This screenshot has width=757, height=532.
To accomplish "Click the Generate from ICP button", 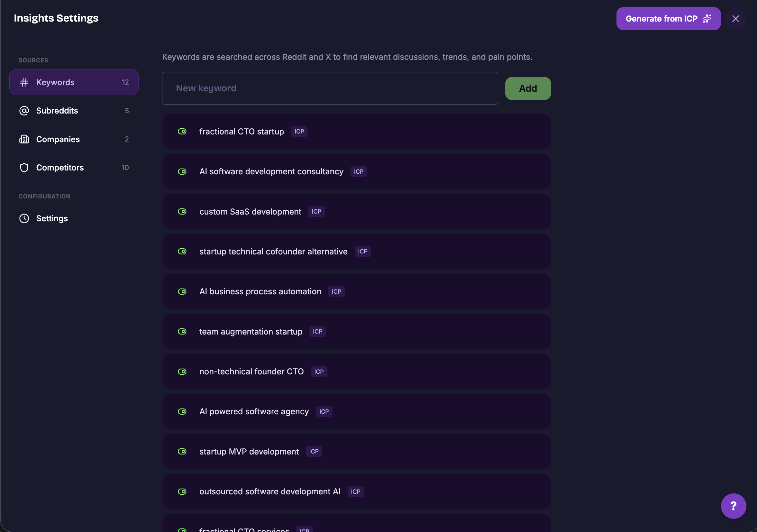I will (x=661, y=19).
